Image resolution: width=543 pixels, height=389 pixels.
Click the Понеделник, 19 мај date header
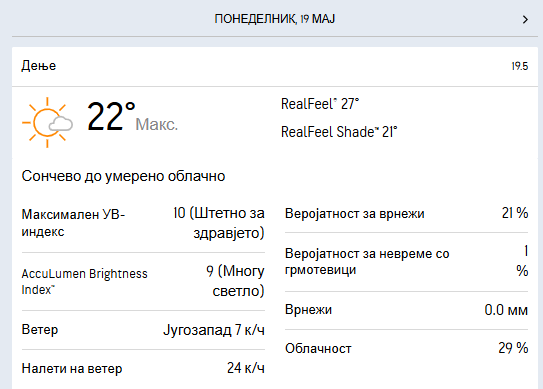tap(275, 19)
